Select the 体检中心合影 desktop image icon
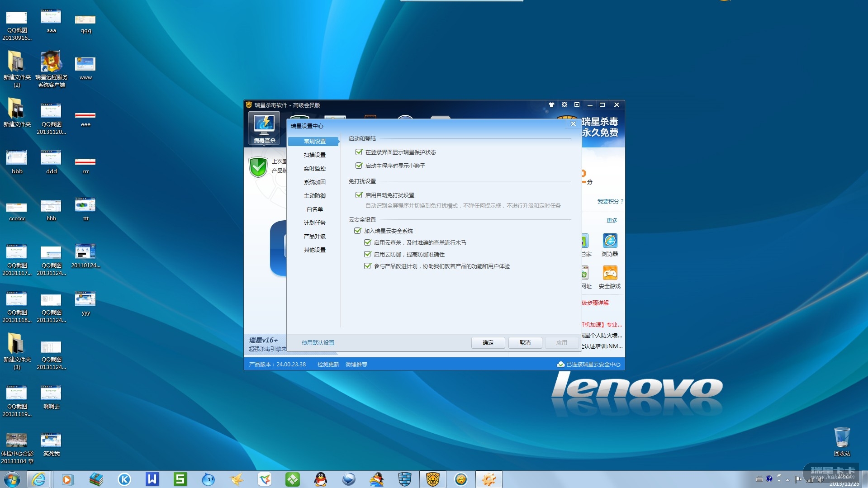This screenshot has width=868, height=488. coord(17,448)
